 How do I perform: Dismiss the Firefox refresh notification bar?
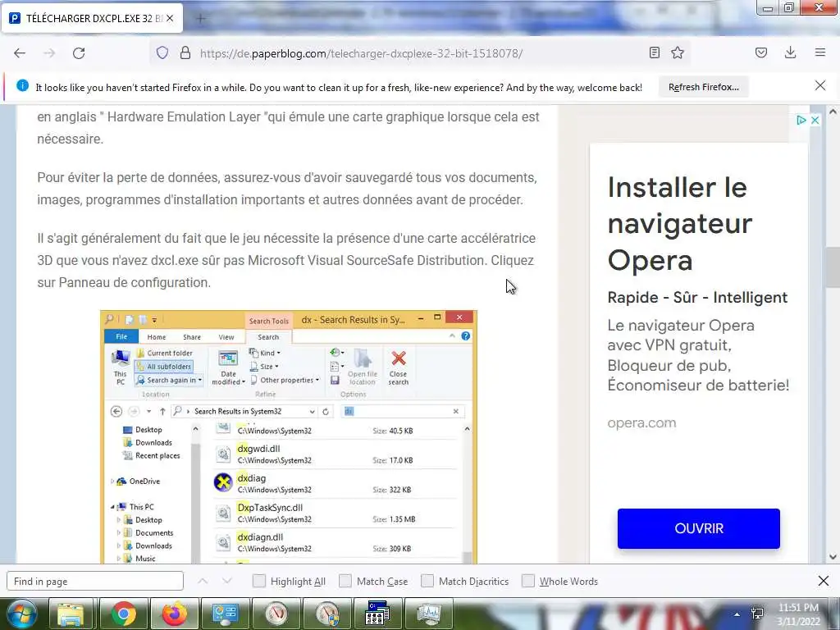[x=820, y=85]
